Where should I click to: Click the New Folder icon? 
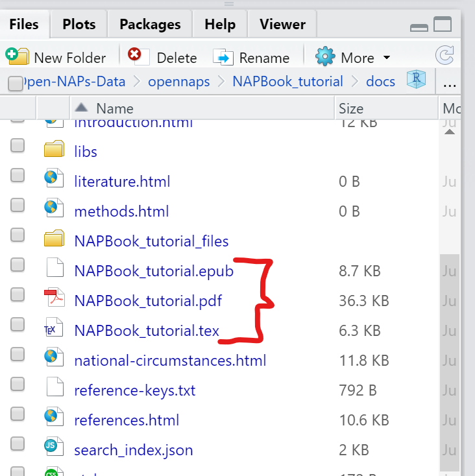[17, 57]
